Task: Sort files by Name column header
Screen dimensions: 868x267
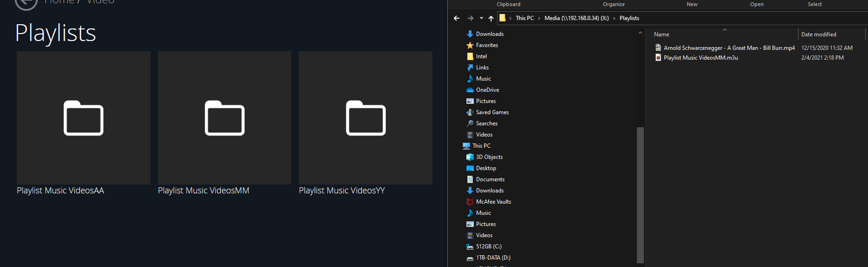Action: (x=662, y=34)
